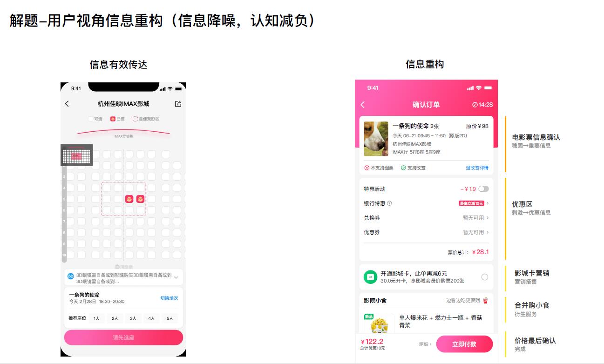Tap popcorn icon beside 边看边吃更爽哦

485,300
